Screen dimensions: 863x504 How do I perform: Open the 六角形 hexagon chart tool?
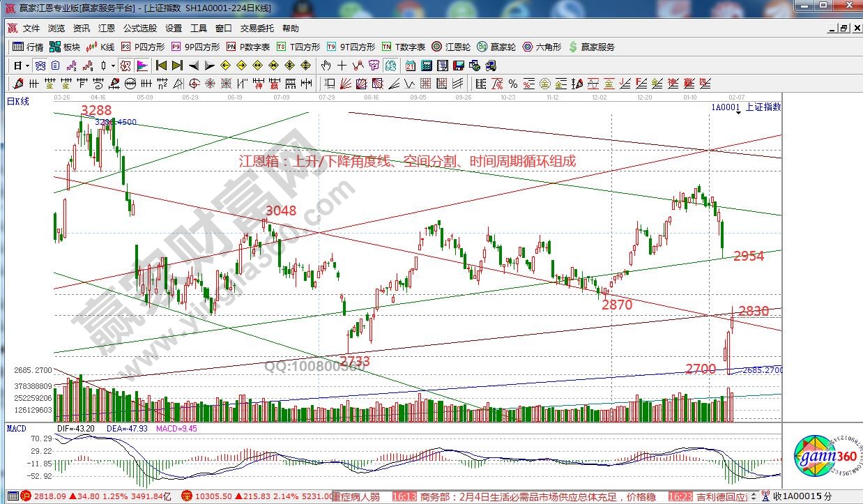point(541,47)
